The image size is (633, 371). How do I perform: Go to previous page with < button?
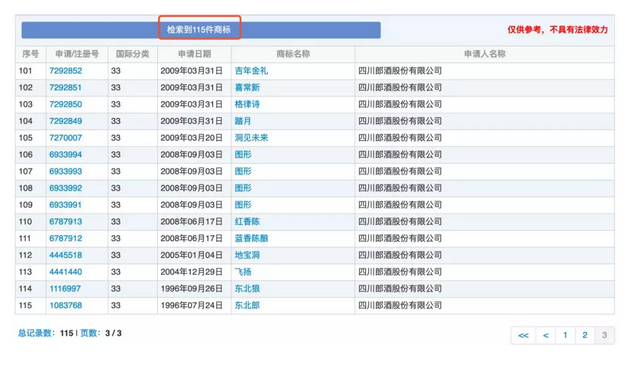tap(545, 335)
